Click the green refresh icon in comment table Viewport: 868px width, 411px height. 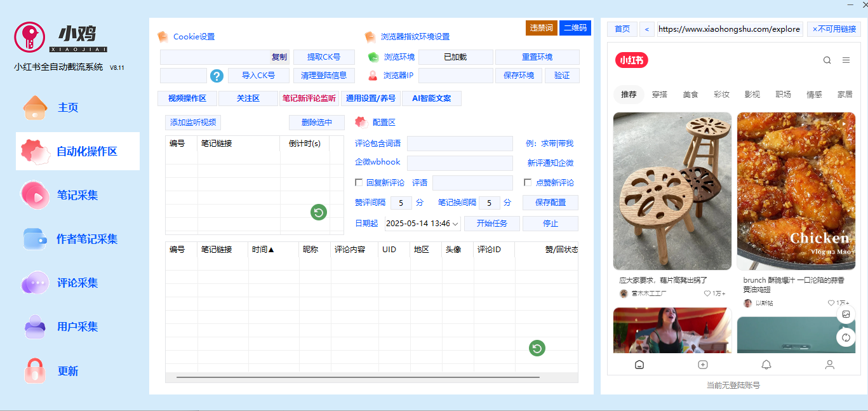pos(536,348)
